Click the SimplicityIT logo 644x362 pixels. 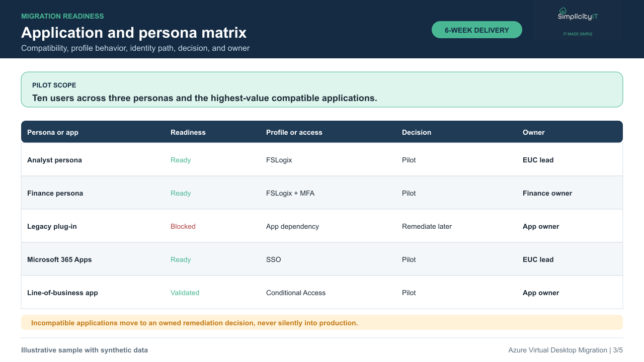pyautogui.click(x=578, y=14)
